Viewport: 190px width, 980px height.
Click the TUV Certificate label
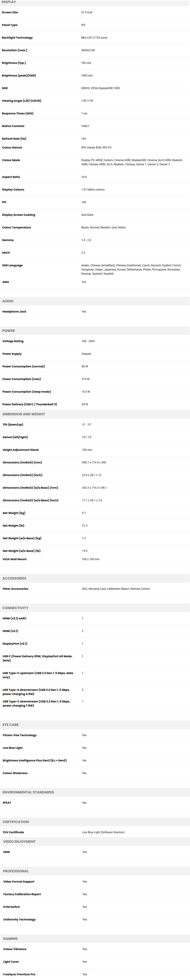13,832
